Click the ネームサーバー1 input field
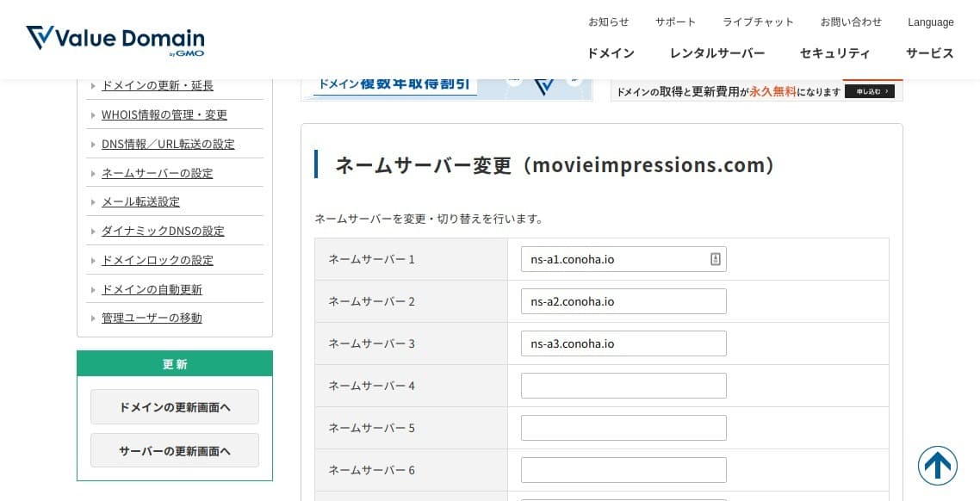 click(623, 259)
